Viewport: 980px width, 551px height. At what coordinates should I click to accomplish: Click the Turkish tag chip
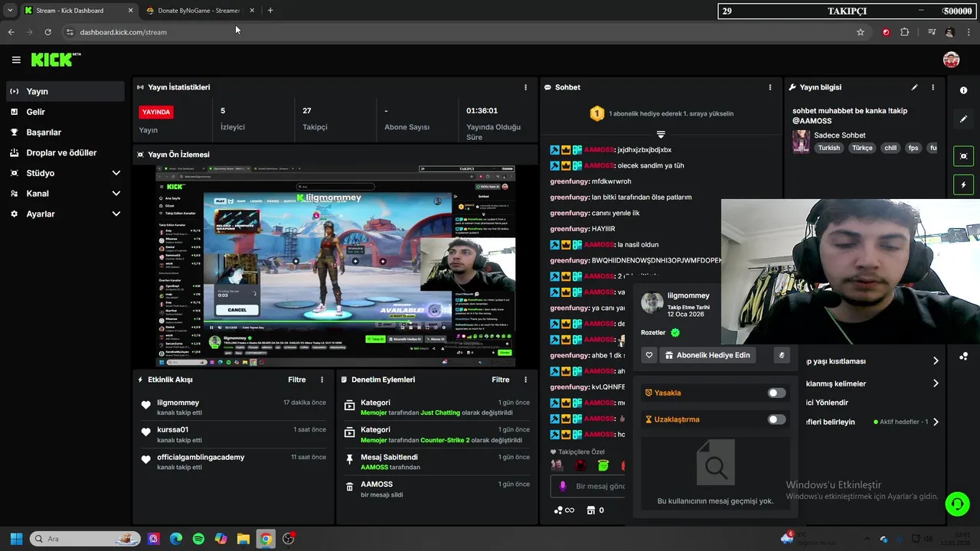point(828,148)
